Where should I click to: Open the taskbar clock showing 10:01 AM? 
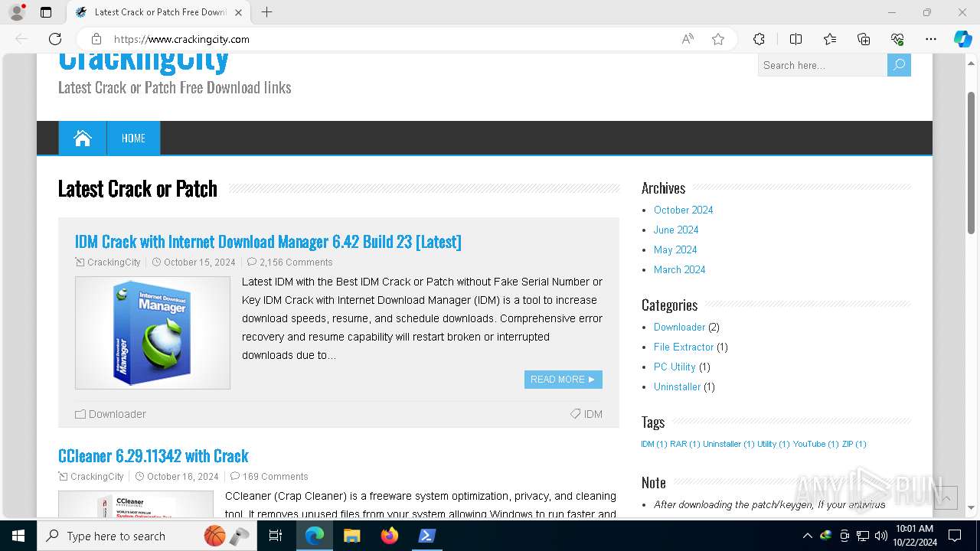(x=914, y=536)
